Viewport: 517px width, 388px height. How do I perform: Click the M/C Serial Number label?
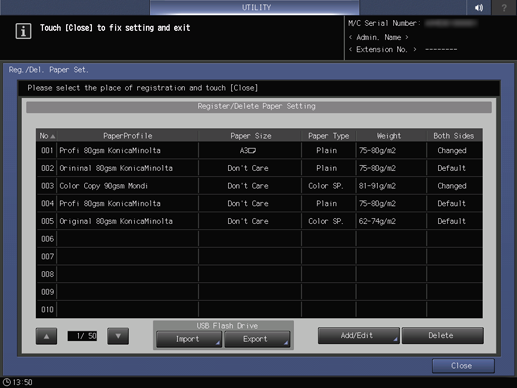coord(384,23)
